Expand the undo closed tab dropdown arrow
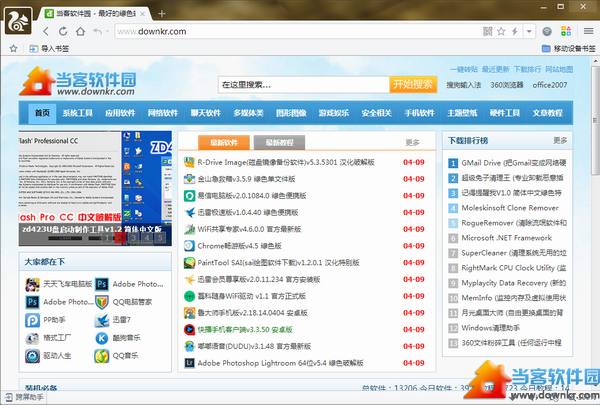 (x=108, y=31)
